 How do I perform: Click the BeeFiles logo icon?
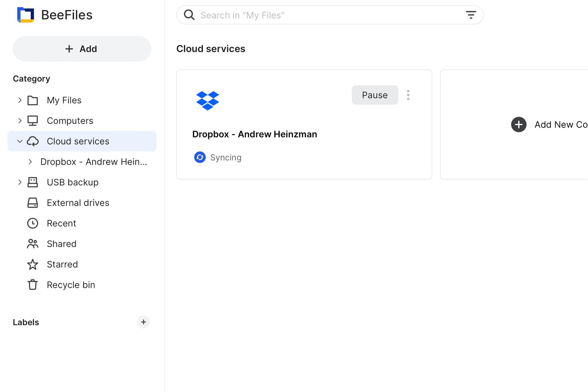click(25, 15)
